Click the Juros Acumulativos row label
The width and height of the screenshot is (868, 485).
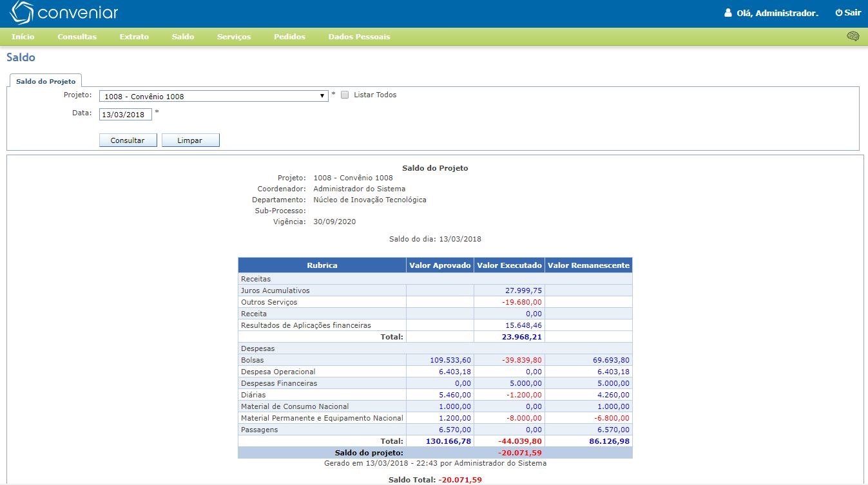(275, 290)
